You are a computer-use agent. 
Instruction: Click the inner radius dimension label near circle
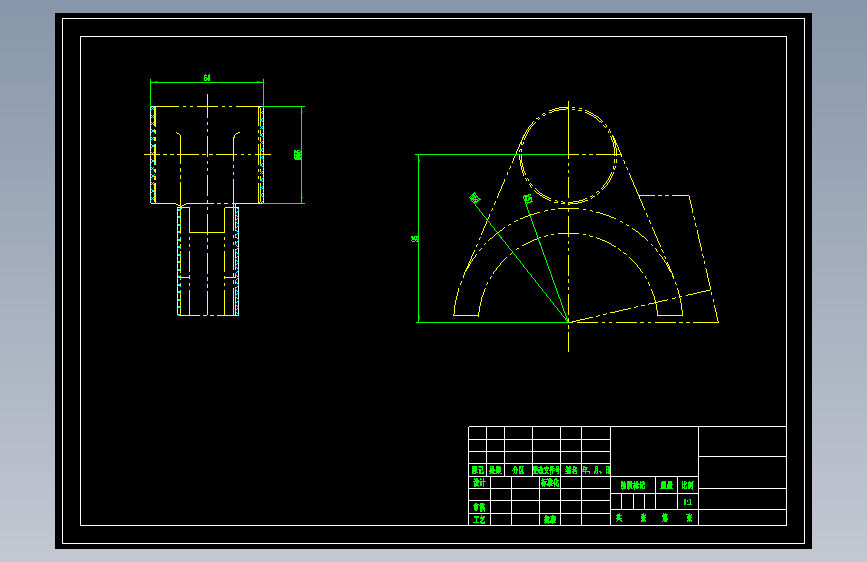(x=528, y=198)
